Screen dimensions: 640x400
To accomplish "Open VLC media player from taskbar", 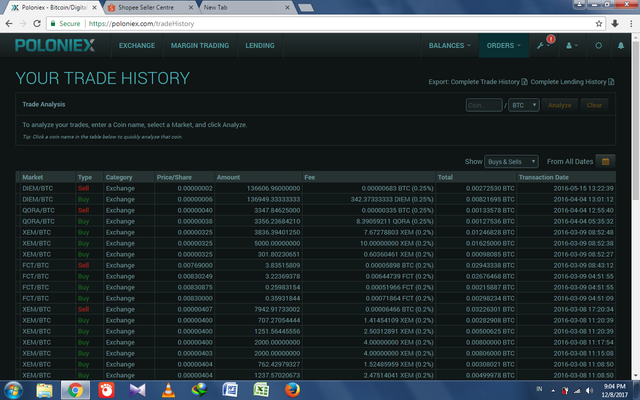I will point(168,390).
